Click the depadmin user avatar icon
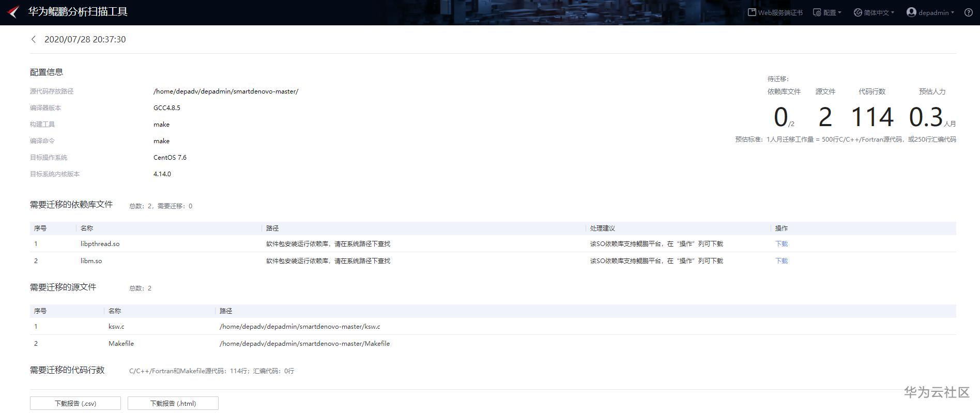Viewport: 980px width, 413px height. point(911,12)
